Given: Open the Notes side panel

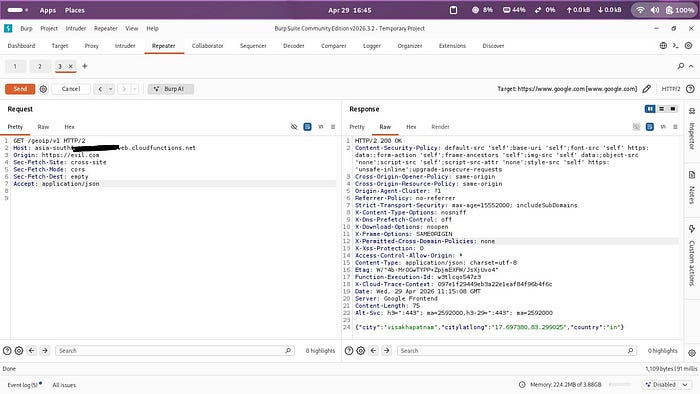Looking at the screenshot, I should point(692,187).
